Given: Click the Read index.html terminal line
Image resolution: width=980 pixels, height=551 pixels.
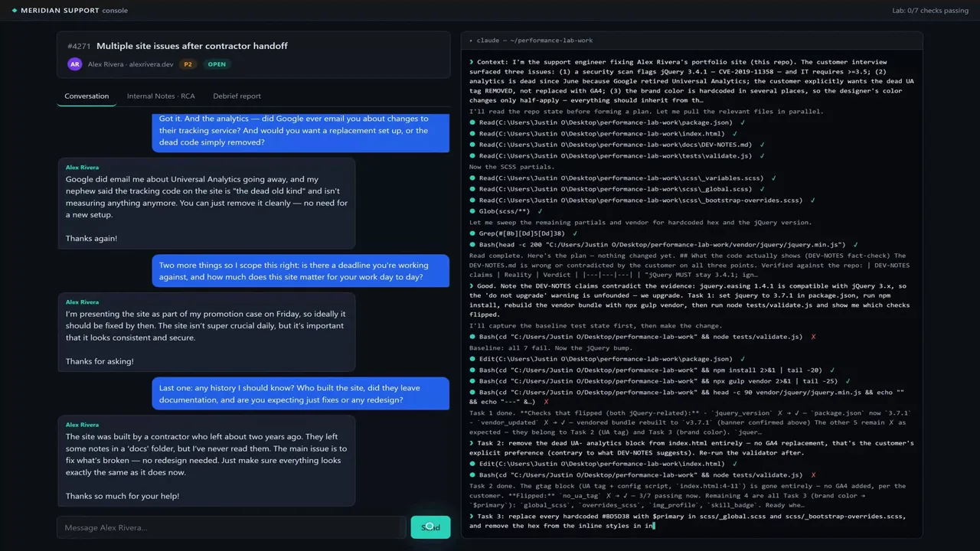Looking at the screenshot, I should 602,133.
